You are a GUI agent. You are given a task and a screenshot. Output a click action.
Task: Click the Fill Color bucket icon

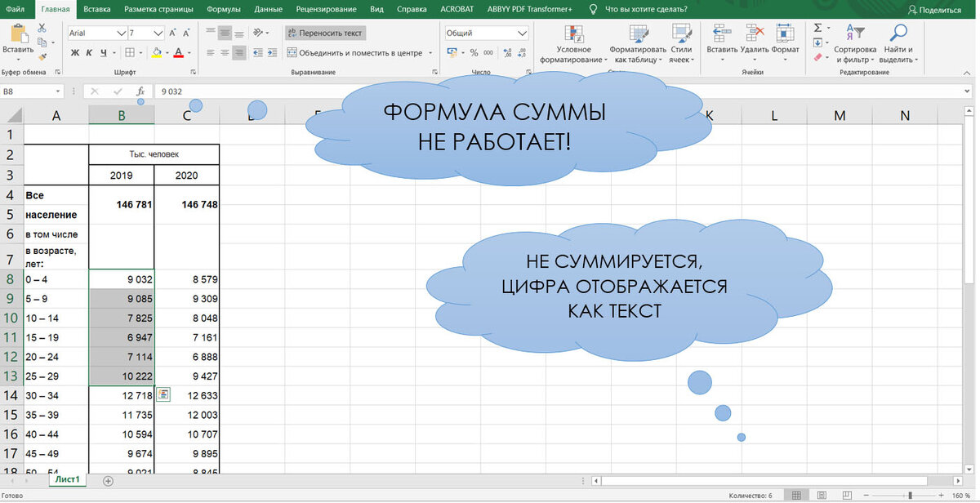coord(157,52)
